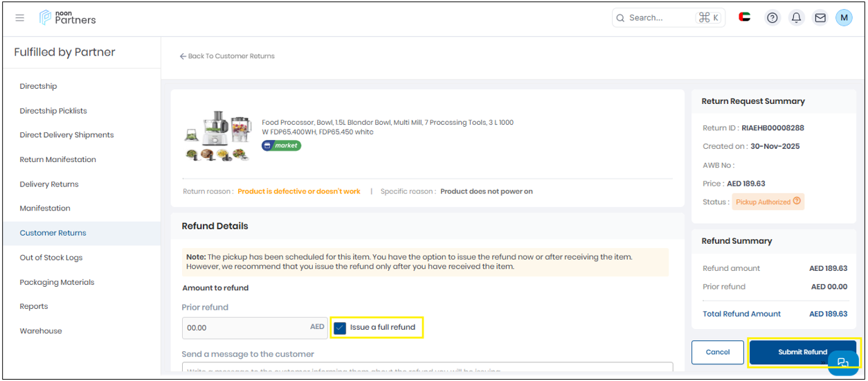Image resolution: width=868 pixels, height=381 pixels.
Task: Select Out of Stock Logs menu item
Action: pos(51,258)
